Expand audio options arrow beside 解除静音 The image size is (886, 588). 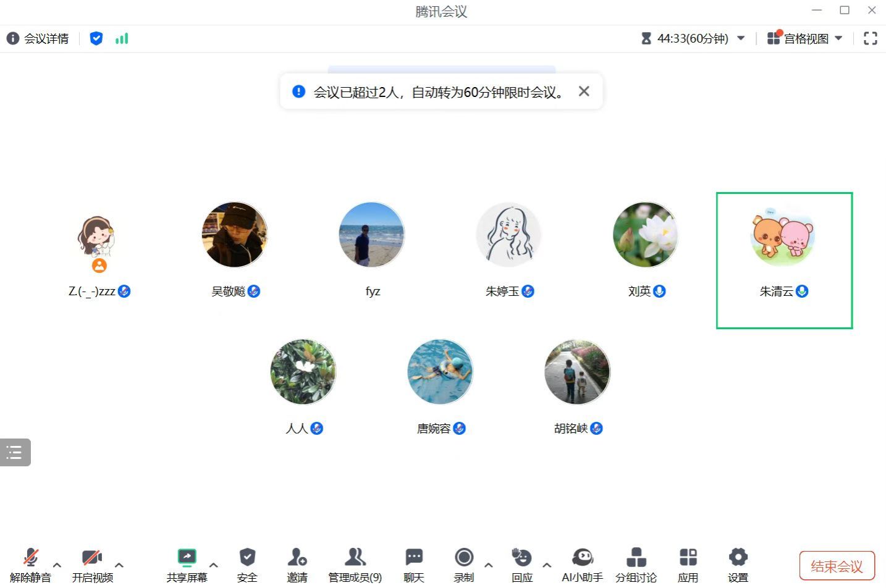57,565
